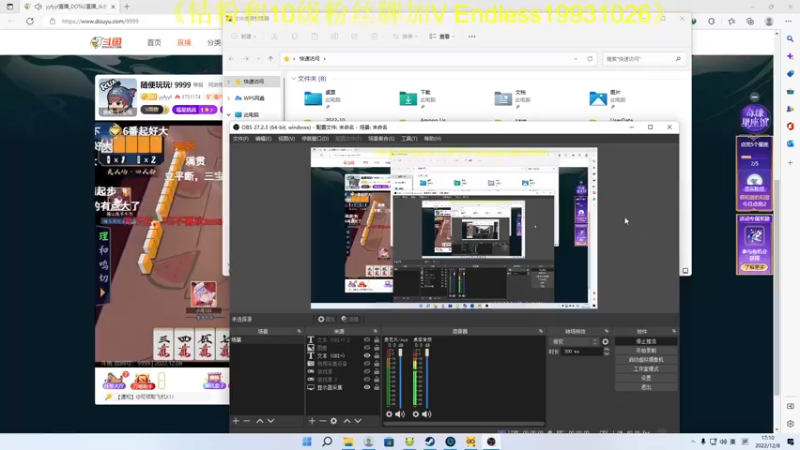
Task: Remove the selected scene with the minus icon
Action: click(247, 421)
